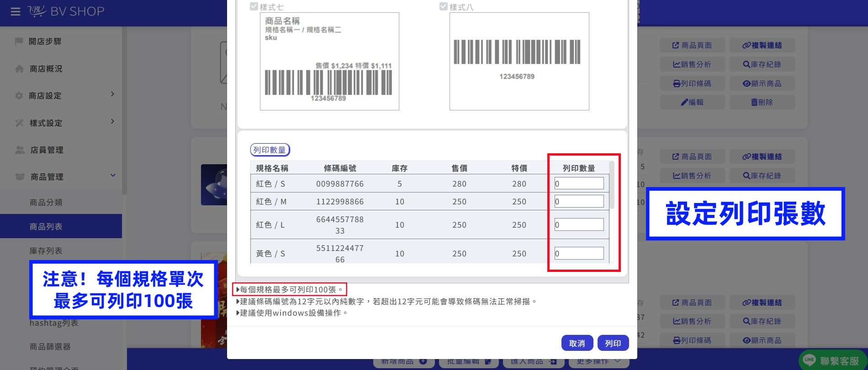868x370 pixels.
Task: Click the 刪除 button in the top product row
Action: pos(762,102)
